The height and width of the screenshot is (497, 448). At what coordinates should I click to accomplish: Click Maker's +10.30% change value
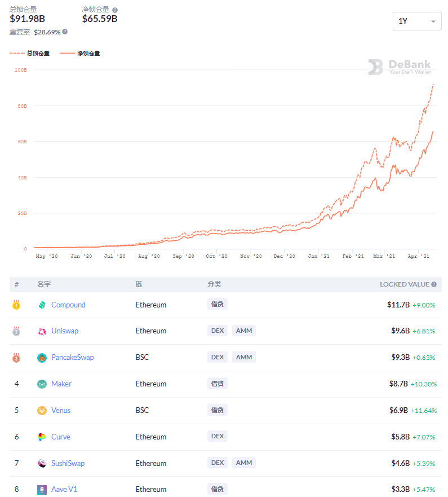424,384
